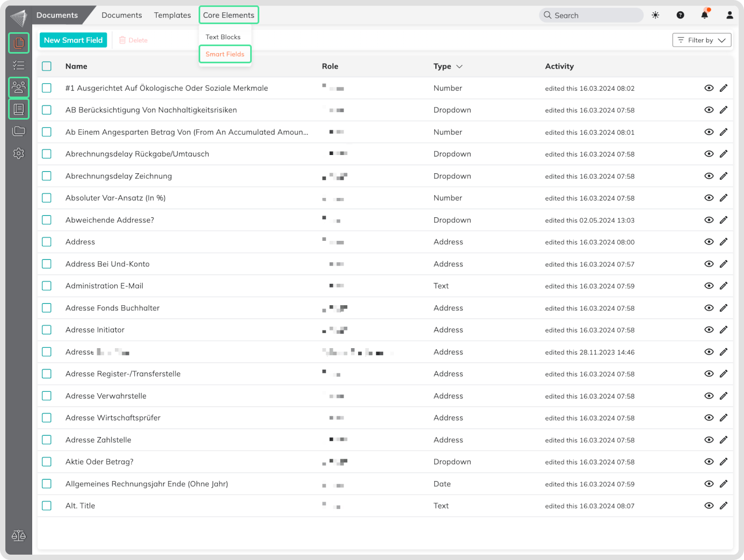Tick the select-all checkbox in header
The height and width of the screenshot is (560, 744).
(47, 66)
